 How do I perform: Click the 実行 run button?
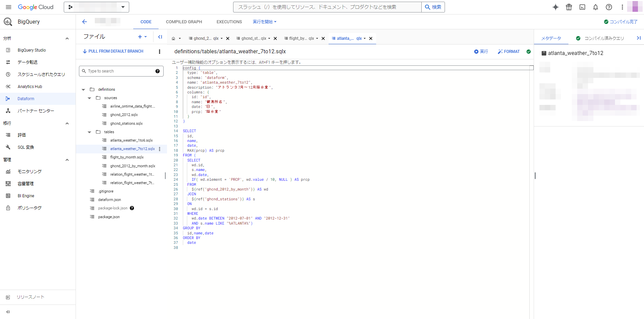click(x=481, y=52)
